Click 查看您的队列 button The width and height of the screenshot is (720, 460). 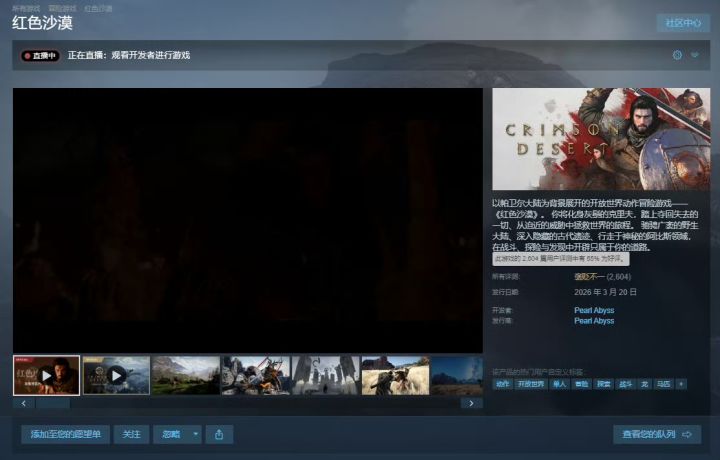(x=657, y=434)
